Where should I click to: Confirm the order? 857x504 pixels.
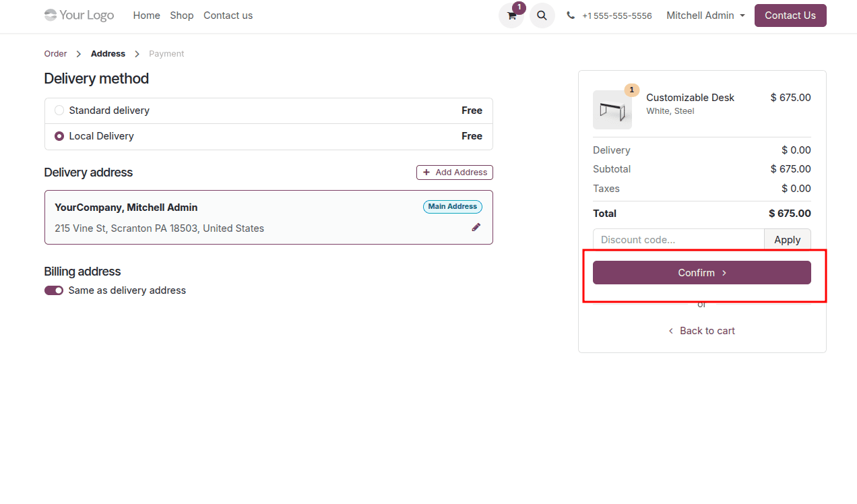tap(702, 273)
